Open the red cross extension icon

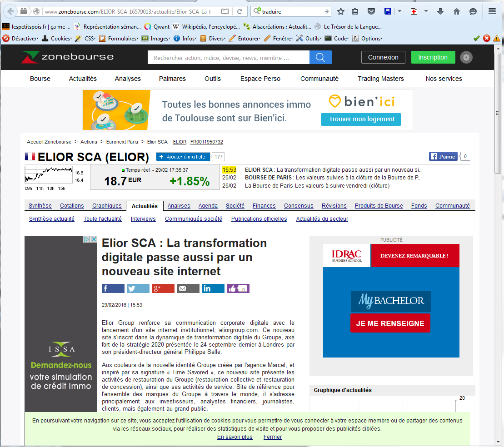click(x=414, y=11)
